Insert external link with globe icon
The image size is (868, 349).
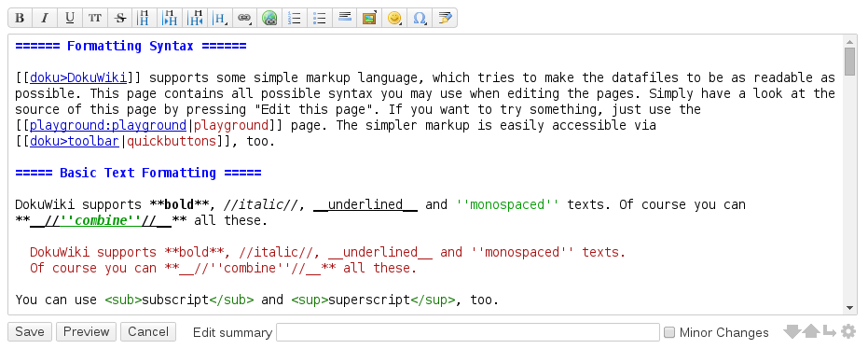(269, 18)
